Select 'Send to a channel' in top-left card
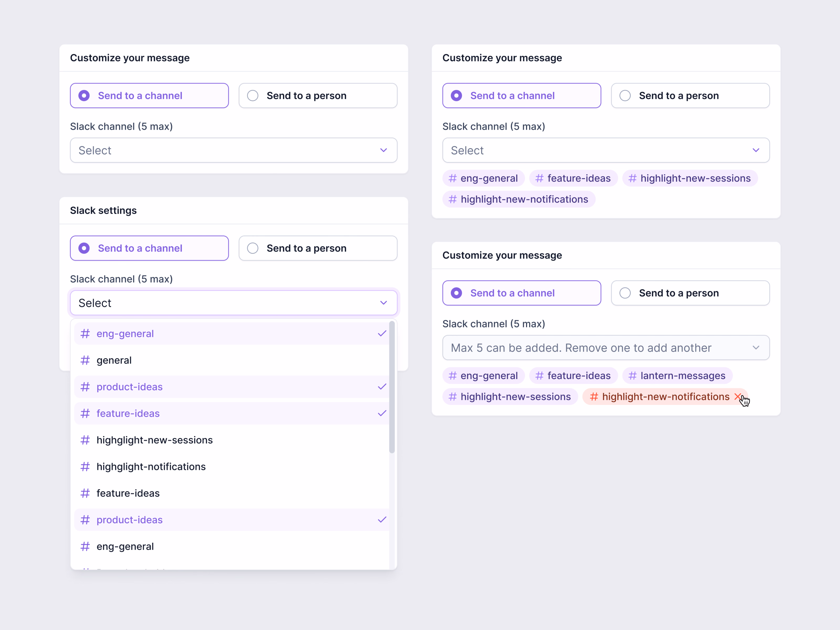 (x=149, y=96)
